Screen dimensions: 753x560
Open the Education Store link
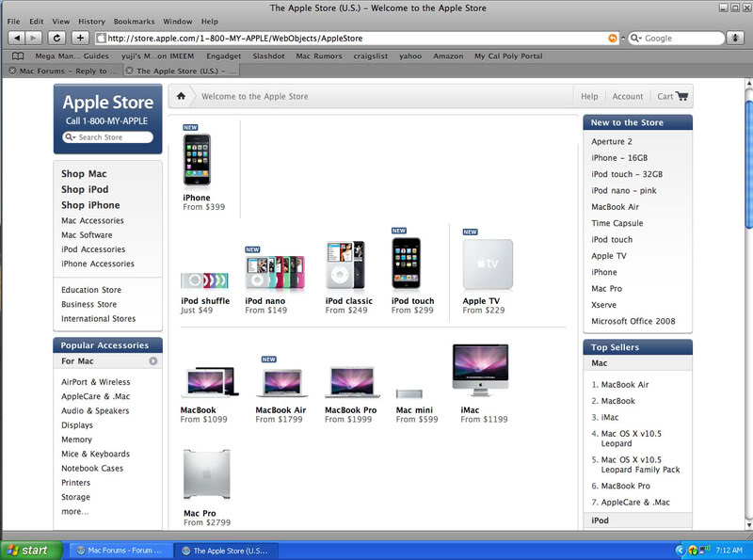91,290
